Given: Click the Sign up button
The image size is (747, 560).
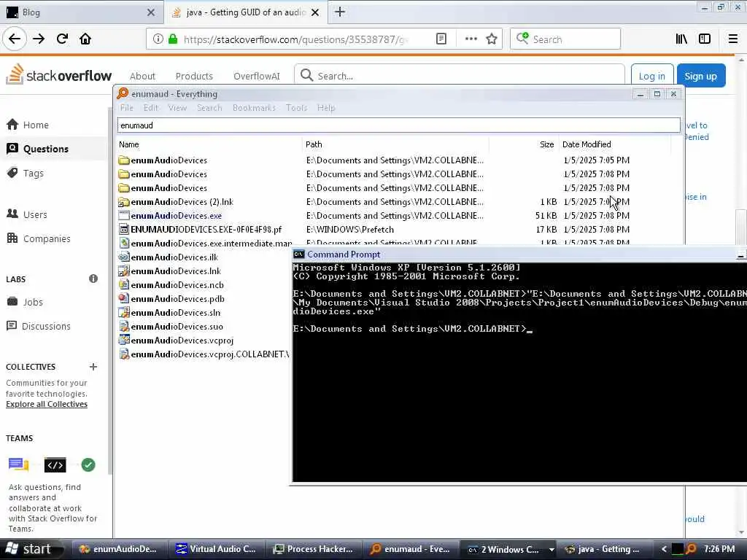Looking at the screenshot, I should point(701,76).
